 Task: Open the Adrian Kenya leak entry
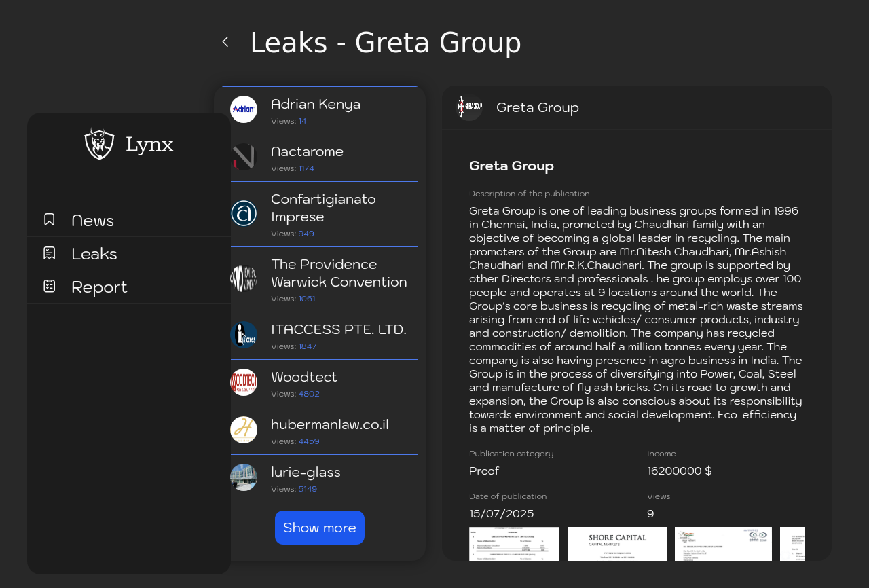(320, 111)
